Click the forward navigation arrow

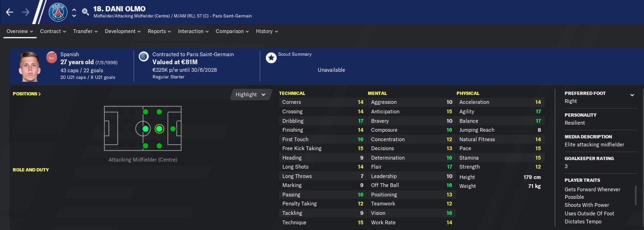(25, 12)
